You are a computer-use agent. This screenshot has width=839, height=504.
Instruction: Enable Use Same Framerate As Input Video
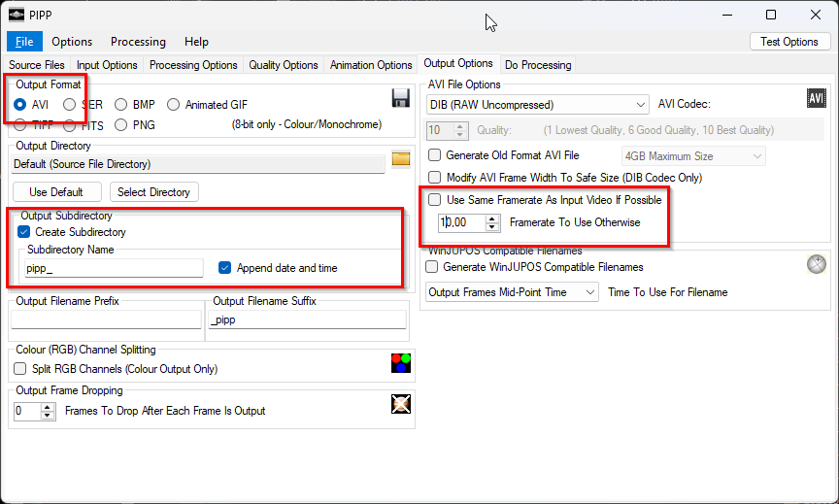tap(434, 200)
